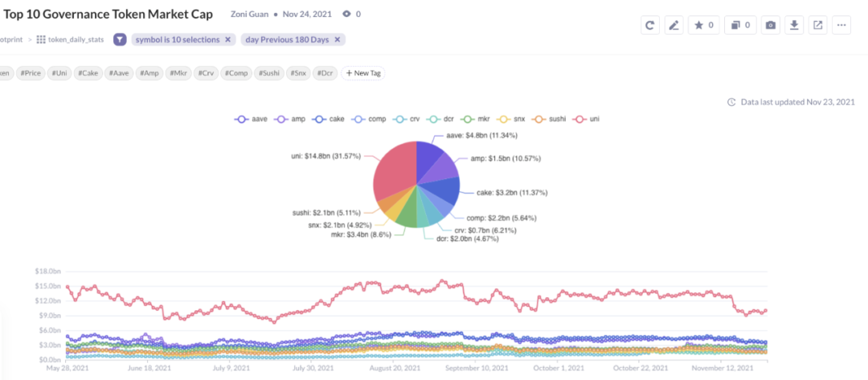
Task: Remove the day Previous 180 Days filter
Action: pyautogui.click(x=337, y=40)
